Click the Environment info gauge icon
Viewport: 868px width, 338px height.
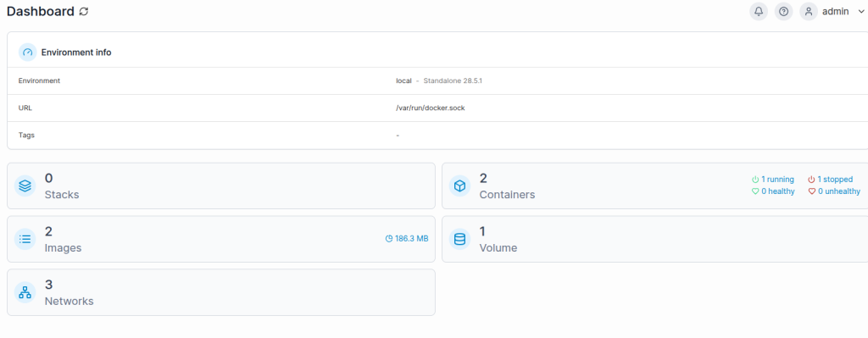tap(28, 53)
